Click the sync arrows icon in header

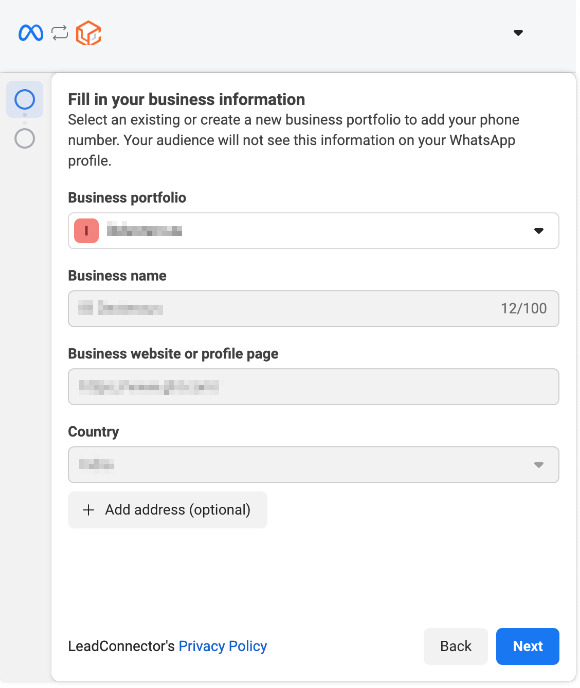coord(60,33)
